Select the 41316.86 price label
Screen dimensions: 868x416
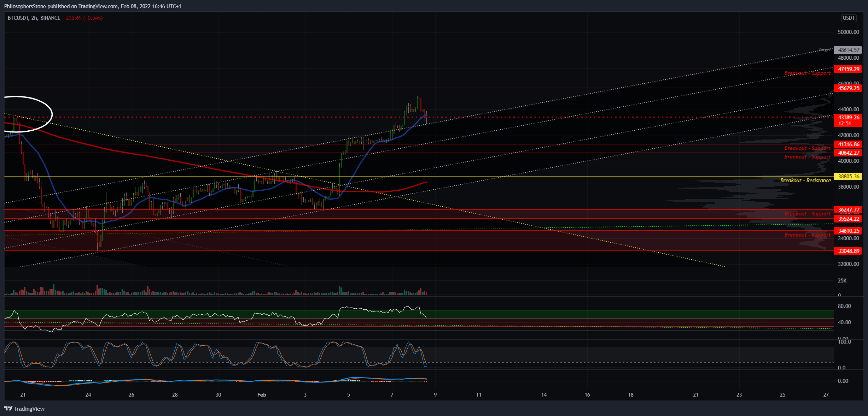point(849,144)
